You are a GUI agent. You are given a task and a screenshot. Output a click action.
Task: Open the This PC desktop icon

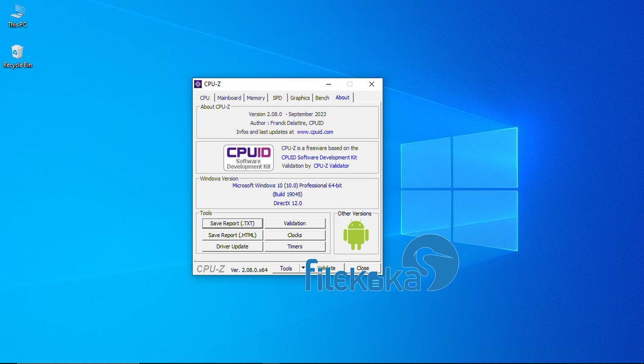[18, 16]
